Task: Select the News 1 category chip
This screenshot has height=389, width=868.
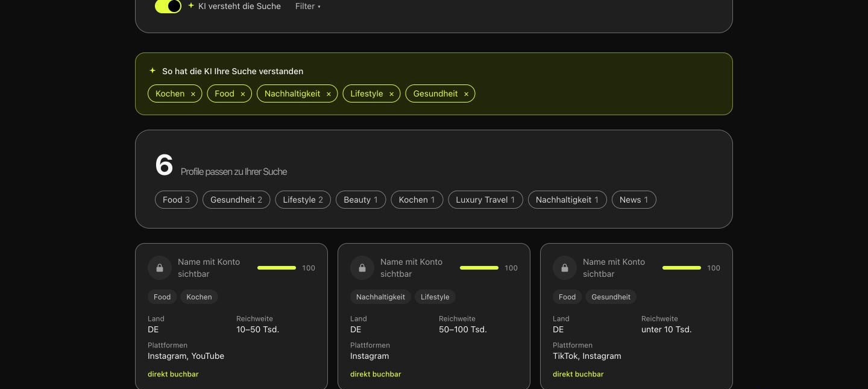Action: tap(634, 200)
